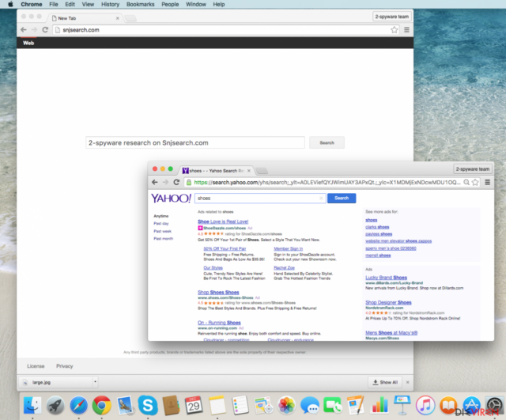Screen dimensions: 506x420
Task: Open iBooks from the dock
Action: coord(448,405)
